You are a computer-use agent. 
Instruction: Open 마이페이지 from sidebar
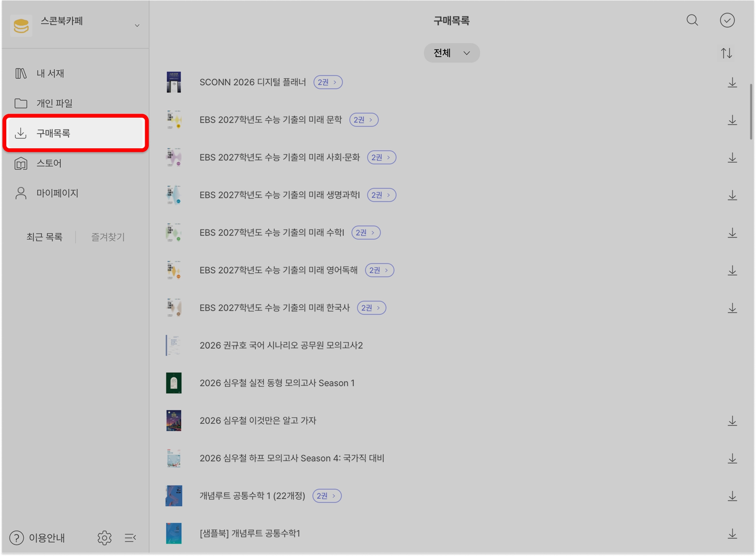click(x=57, y=193)
